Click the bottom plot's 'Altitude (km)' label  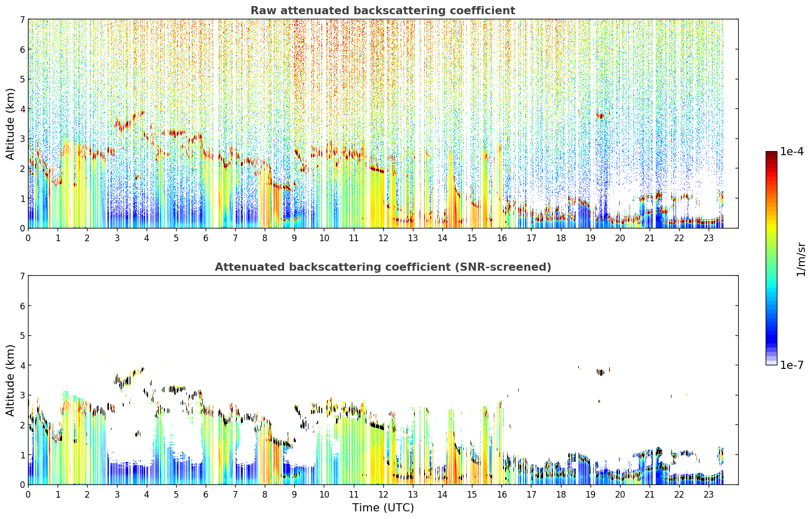tap(11, 380)
